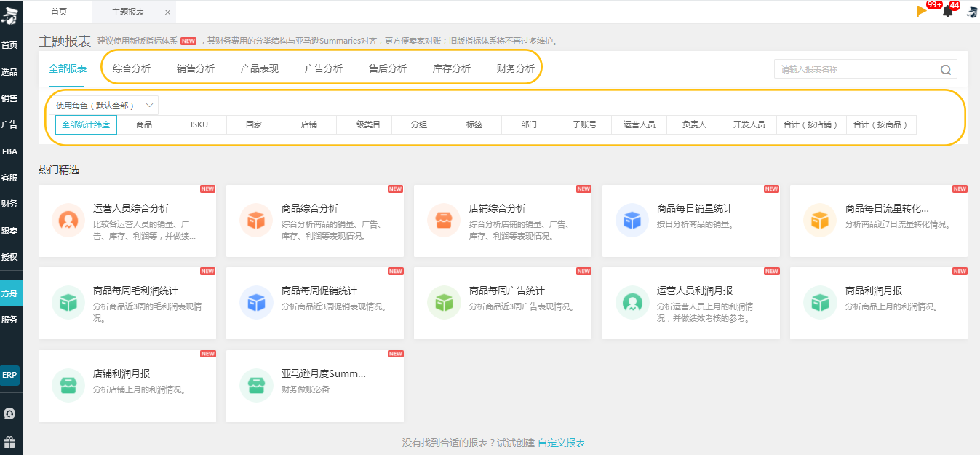Viewport: 980px width, 455px height.
Task: Filter reports by ISKU dimension
Action: tap(199, 124)
